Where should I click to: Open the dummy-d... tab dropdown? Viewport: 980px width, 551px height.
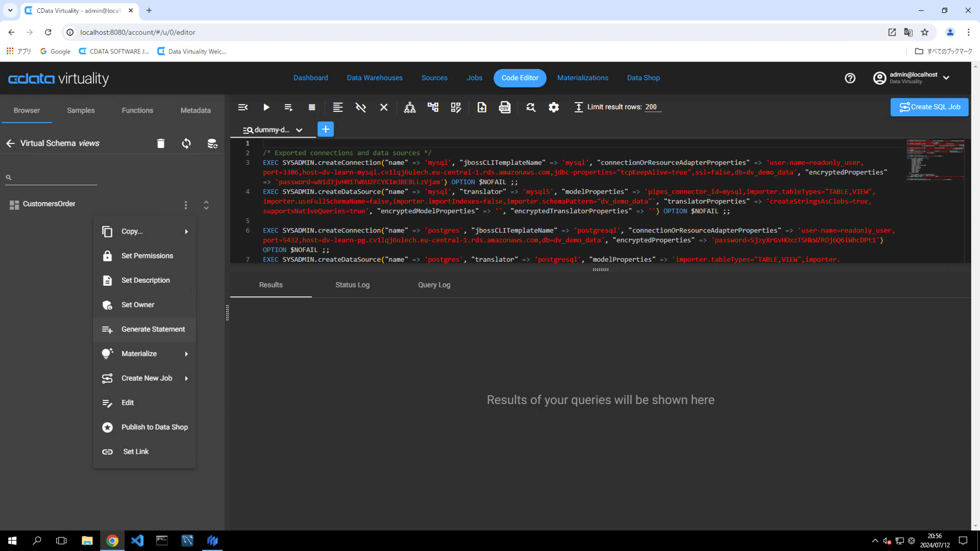pos(299,130)
